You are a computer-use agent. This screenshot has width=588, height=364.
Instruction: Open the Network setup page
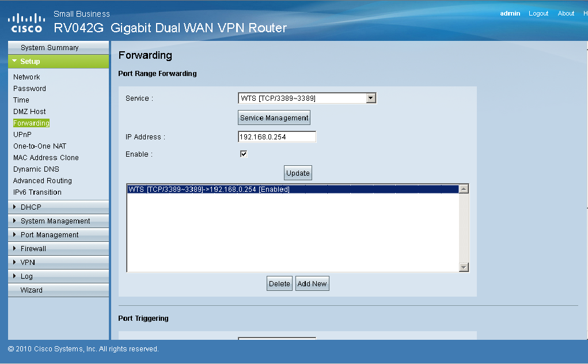click(26, 77)
